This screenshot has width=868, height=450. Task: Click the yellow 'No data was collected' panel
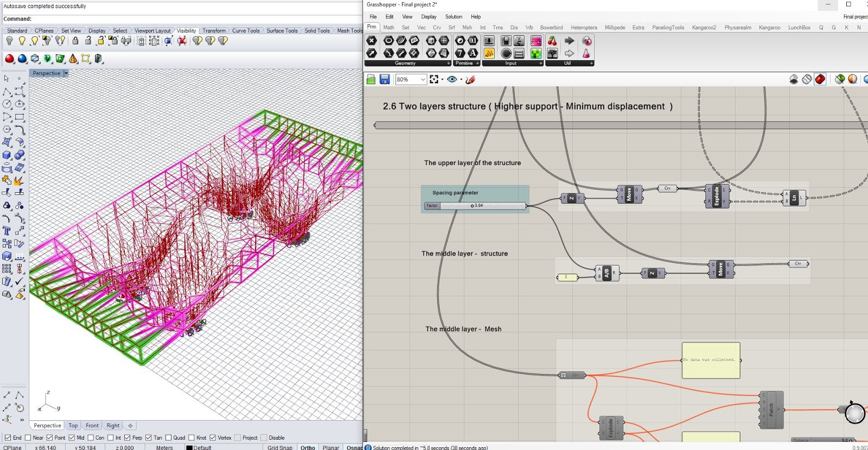[x=711, y=360]
